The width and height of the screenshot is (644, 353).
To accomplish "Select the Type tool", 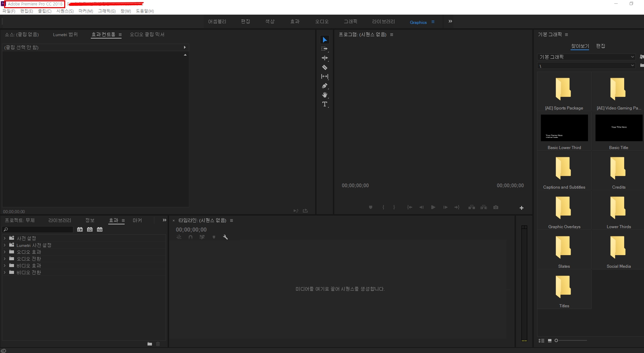I will (325, 104).
